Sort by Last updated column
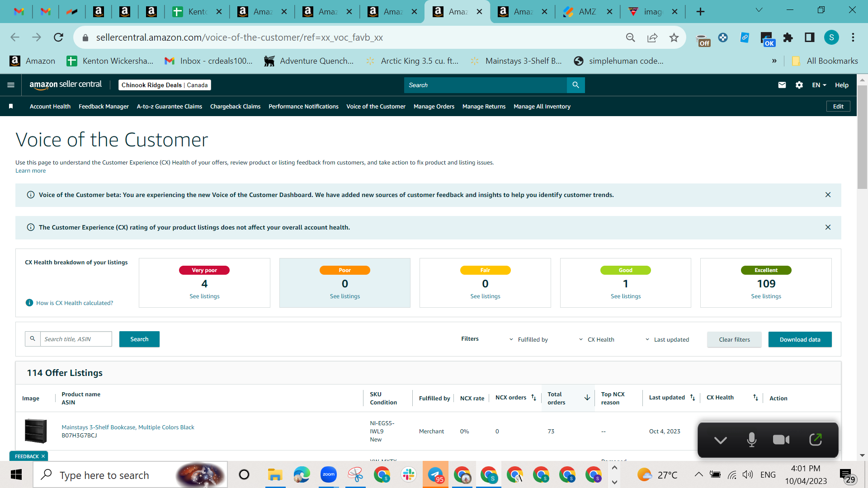Viewport: 868px width, 488px height. (692, 398)
